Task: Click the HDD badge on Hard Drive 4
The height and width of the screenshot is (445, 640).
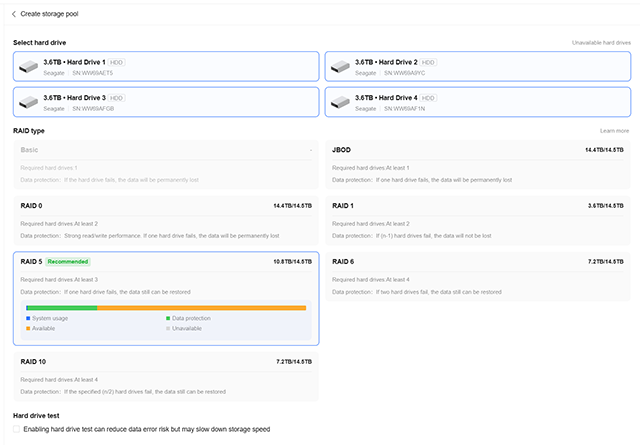Action: click(x=429, y=97)
